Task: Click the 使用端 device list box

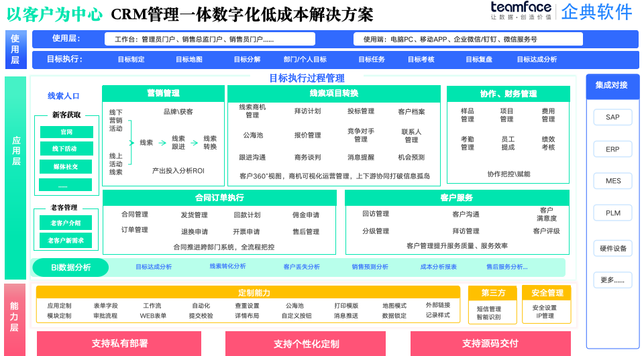Action: point(468,40)
